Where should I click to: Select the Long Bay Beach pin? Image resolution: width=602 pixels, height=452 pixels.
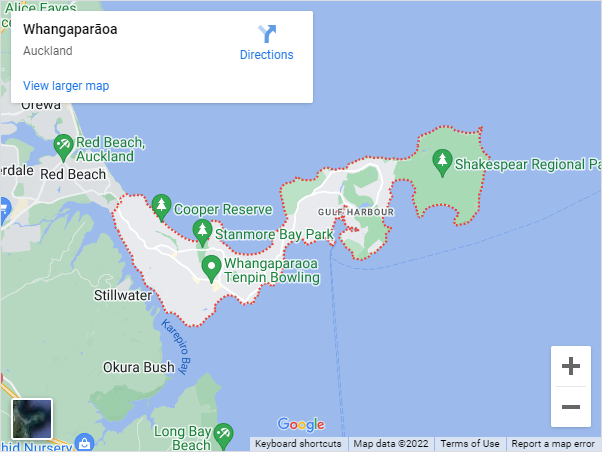223,437
